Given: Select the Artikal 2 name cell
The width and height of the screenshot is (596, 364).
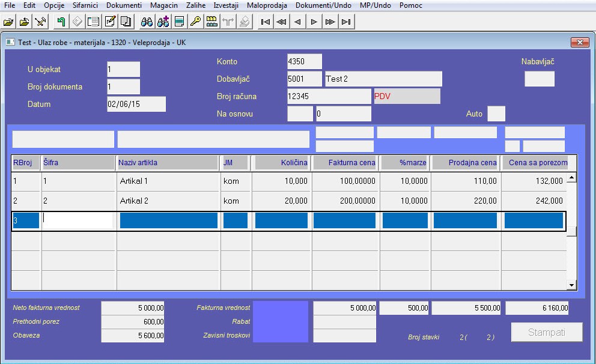Looking at the screenshot, I should click(x=168, y=201).
